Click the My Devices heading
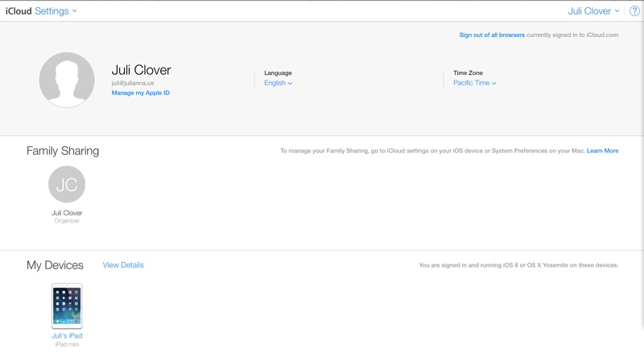 55,265
